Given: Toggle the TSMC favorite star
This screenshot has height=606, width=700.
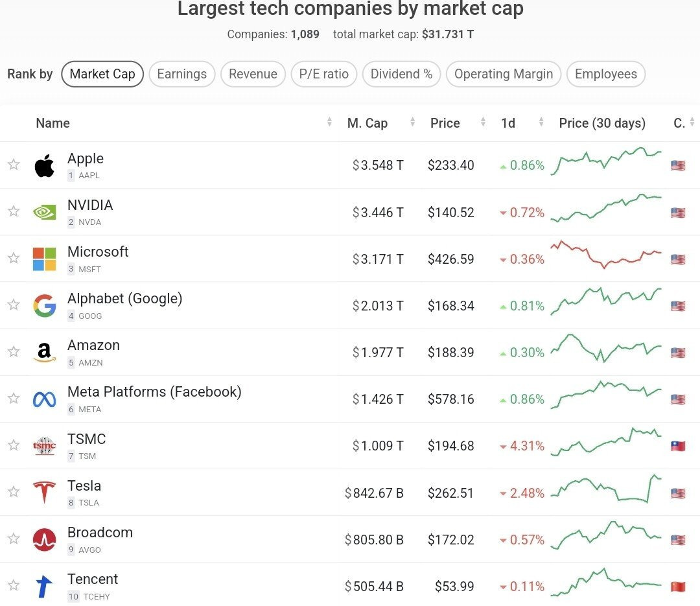Looking at the screenshot, I should pyautogui.click(x=14, y=445).
